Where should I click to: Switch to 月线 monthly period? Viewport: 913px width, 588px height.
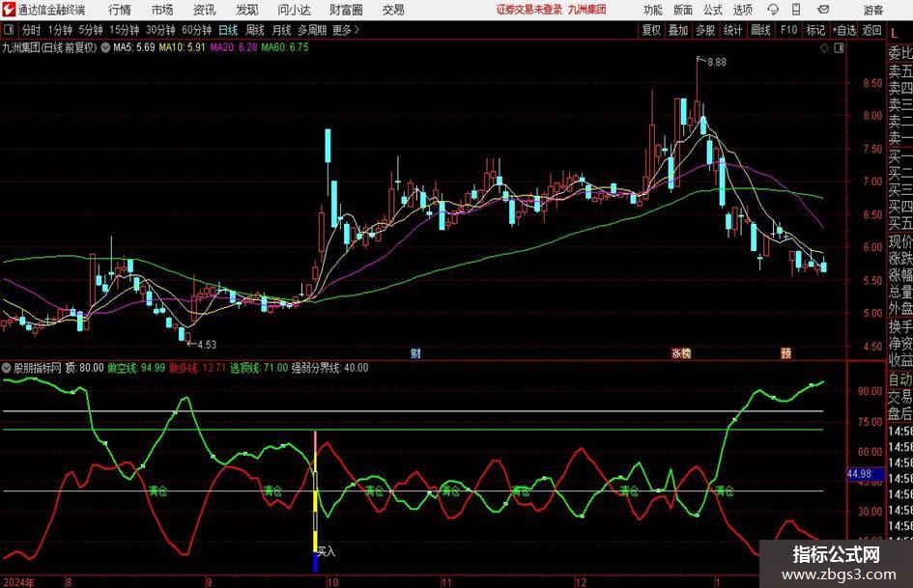pyautogui.click(x=281, y=30)
